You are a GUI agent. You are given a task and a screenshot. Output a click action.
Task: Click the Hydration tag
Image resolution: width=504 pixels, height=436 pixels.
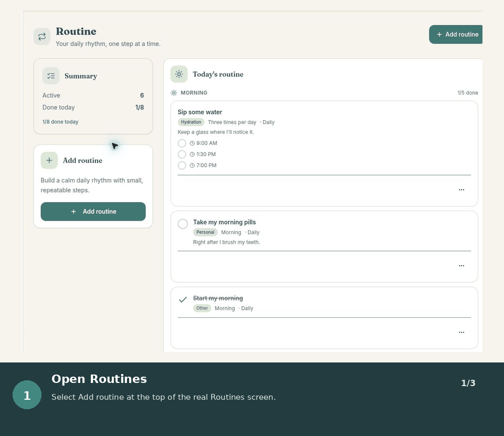pos(191,122)
